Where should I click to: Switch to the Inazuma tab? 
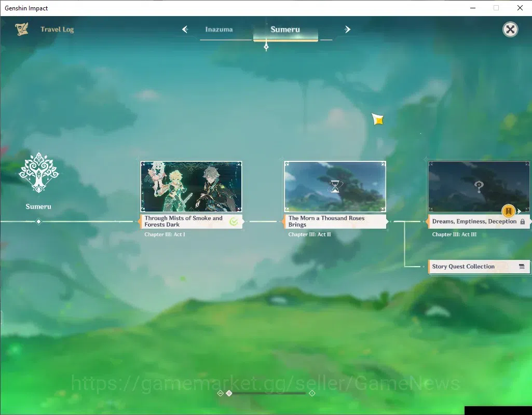[x=219, y=30]
